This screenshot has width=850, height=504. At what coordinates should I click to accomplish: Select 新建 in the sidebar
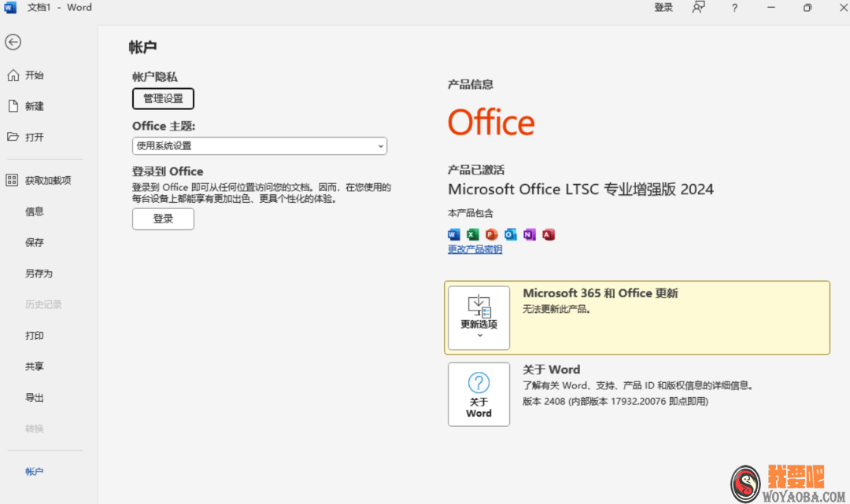(x=34, y=106)
